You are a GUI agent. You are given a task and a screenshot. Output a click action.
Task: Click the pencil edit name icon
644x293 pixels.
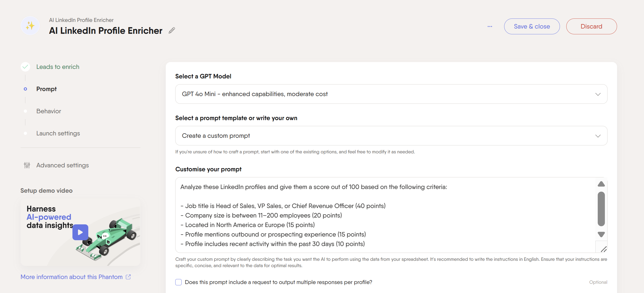[172, 31]
